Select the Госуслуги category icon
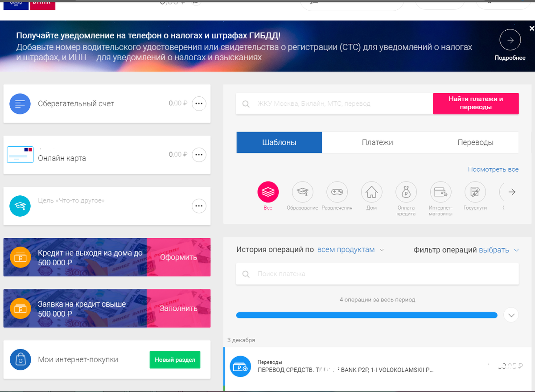This screenshot has height=392, width=535. click(x=475, y=192)
